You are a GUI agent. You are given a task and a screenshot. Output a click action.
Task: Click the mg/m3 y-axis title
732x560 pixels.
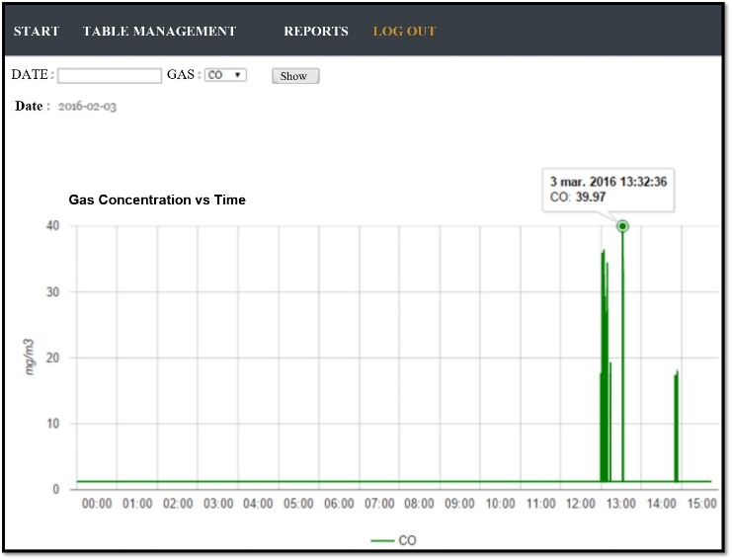[x=31, y=356]
